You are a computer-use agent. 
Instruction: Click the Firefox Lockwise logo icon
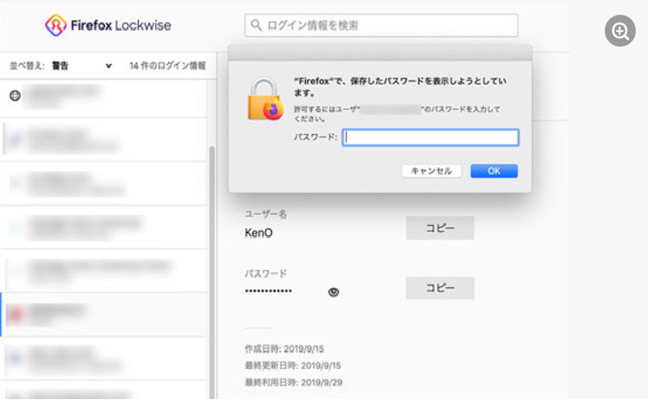(x=56, y=25)
